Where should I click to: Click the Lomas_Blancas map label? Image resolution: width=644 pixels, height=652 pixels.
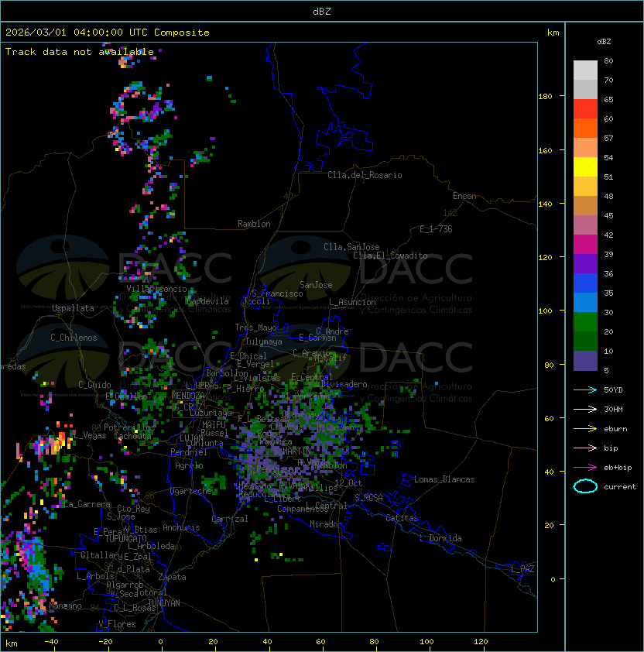444,479
